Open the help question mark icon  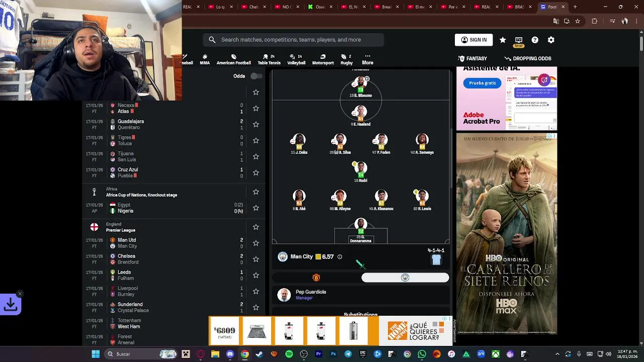click(535, 40)
